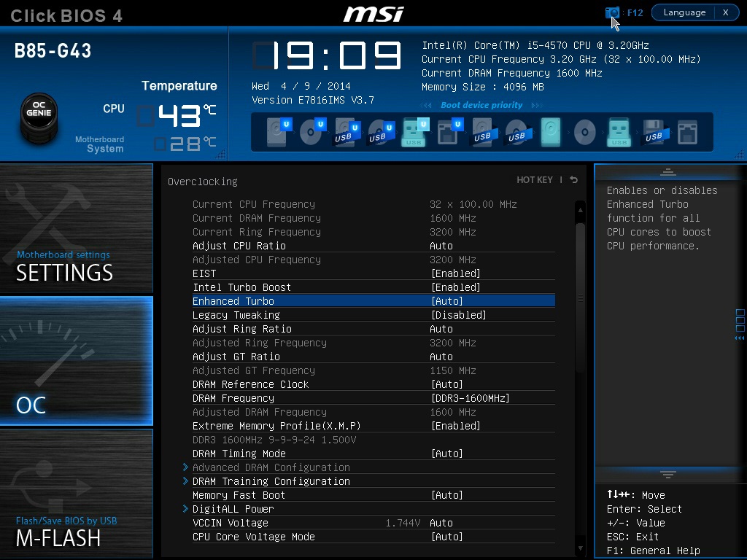
Task: Click the HOT KEY button
Action: pos(535,179)
